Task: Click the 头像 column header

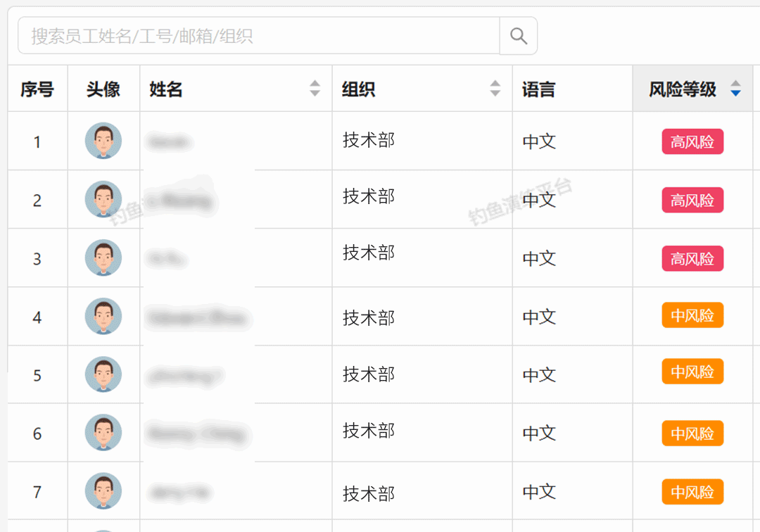Action: (103, 89)
